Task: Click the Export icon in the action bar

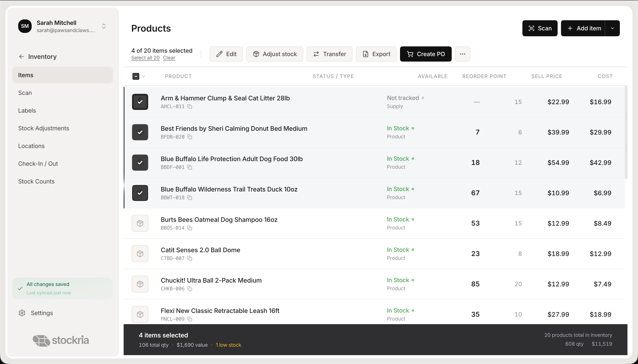Action: click(x=366, y=54)
